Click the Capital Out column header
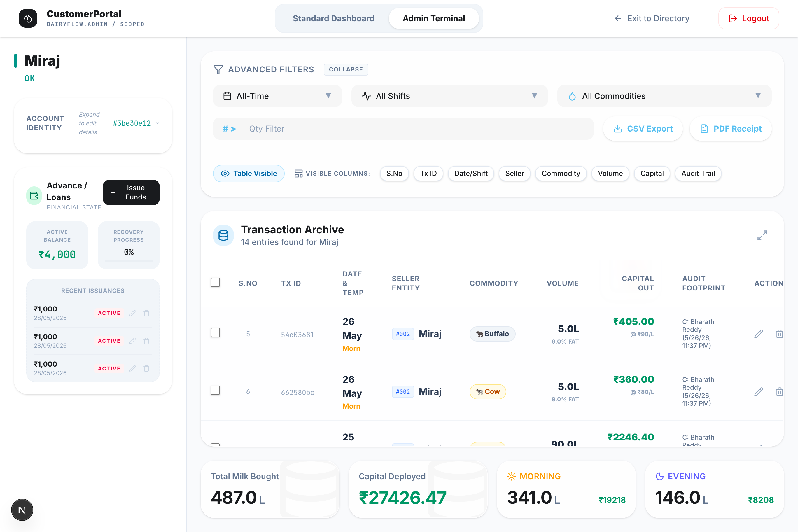The image size is (798, 532). [638, 283]
